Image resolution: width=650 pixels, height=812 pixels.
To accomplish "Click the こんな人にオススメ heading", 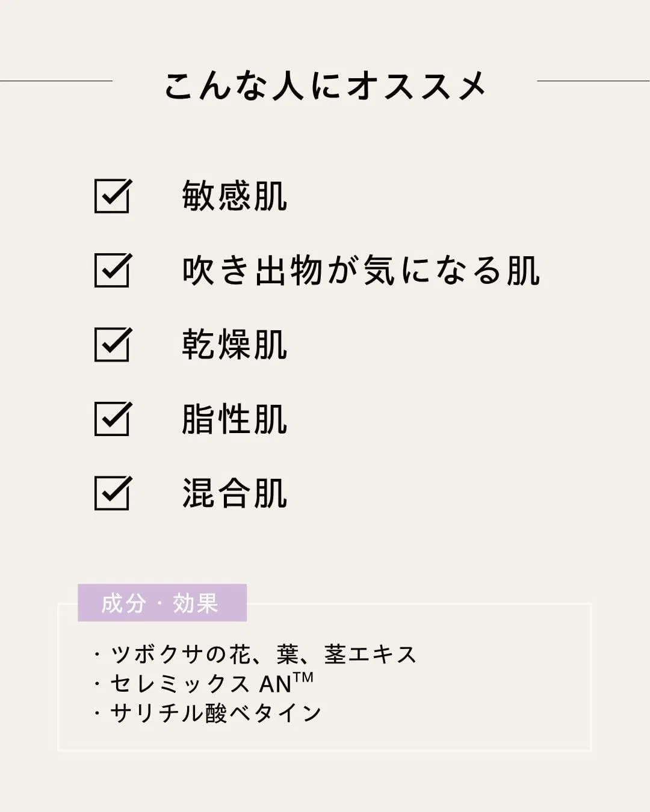I will point(325,85).
